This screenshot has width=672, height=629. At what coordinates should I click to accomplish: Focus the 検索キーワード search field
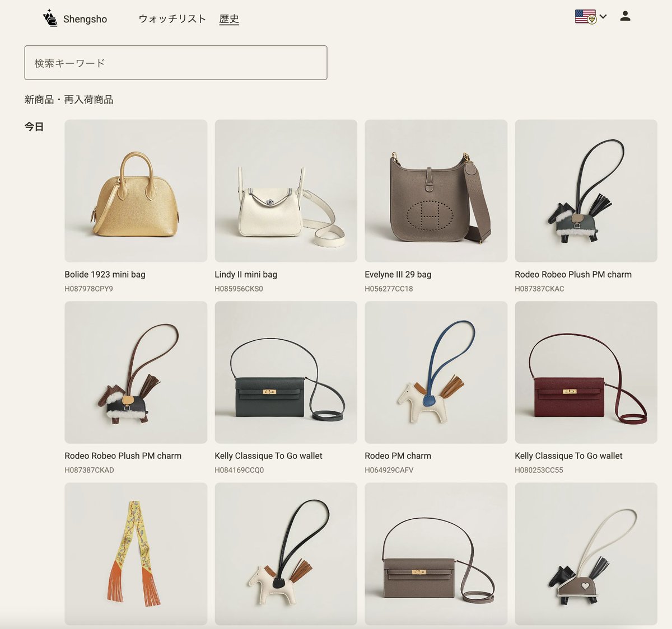point(176,63)
